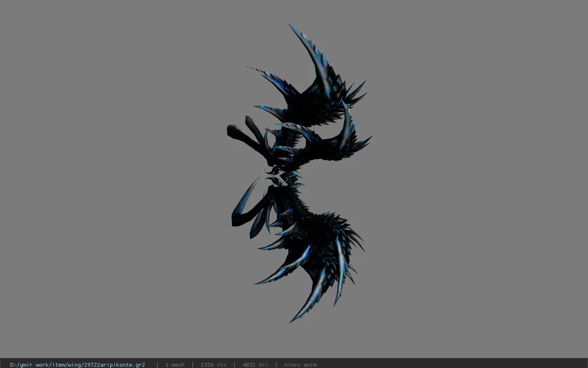The height and width of the screenshot is (368, 588).
Task: Click the '2326 vtx' vertex count
Action: [x=214, y=365]
